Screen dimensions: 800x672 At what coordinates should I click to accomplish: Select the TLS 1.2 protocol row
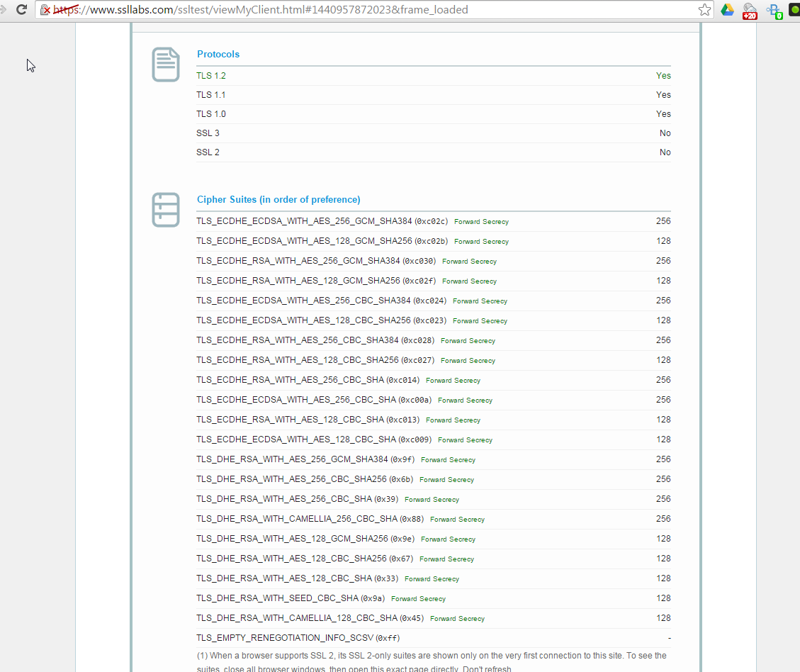[210, 76]
